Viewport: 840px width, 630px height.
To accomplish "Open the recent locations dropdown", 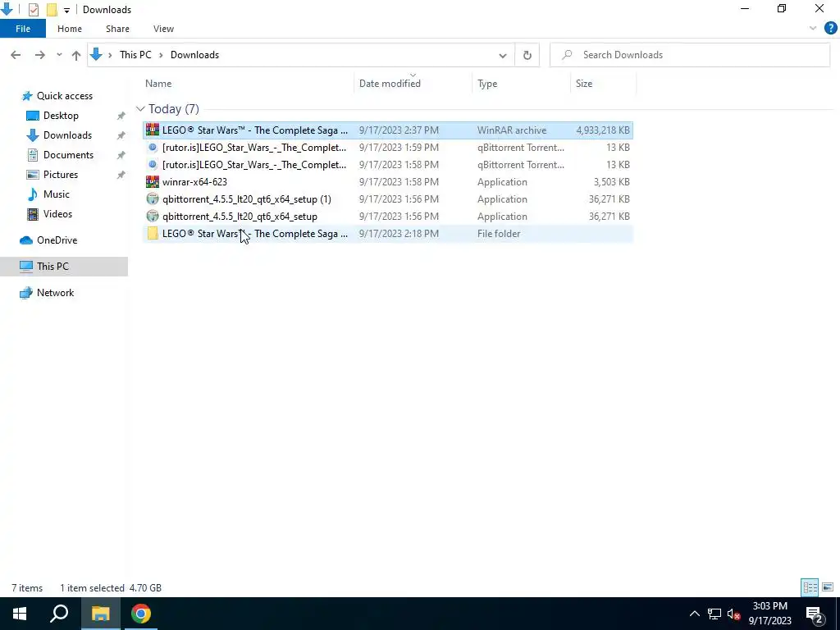I will tap(59, 55).
